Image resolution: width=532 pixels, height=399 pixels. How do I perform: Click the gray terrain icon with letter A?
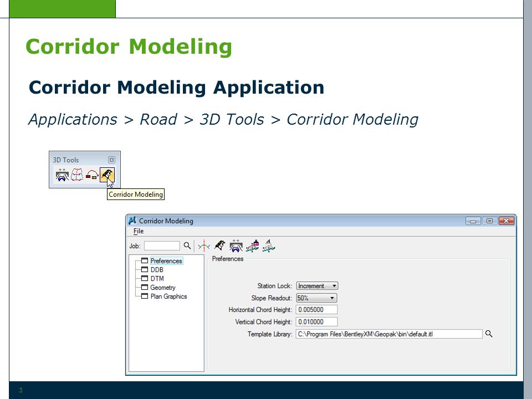coord(268,245)
